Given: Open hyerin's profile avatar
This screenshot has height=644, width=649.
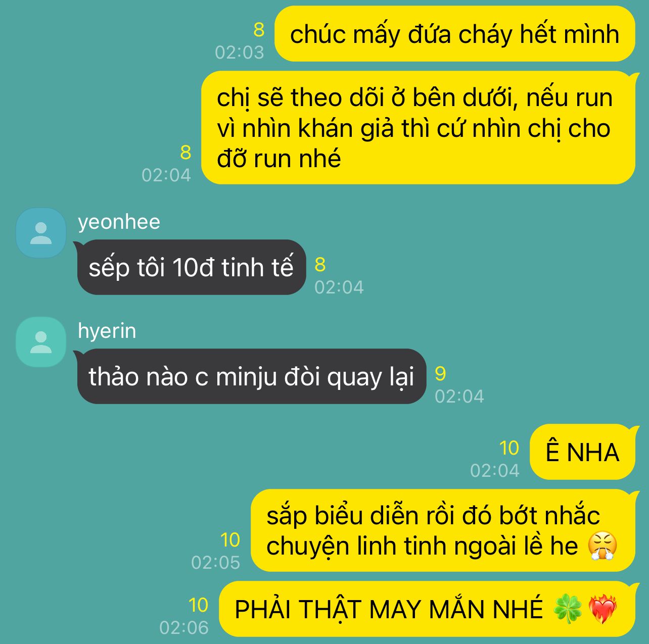Looking at the screenshot, I should pos(41,342).
